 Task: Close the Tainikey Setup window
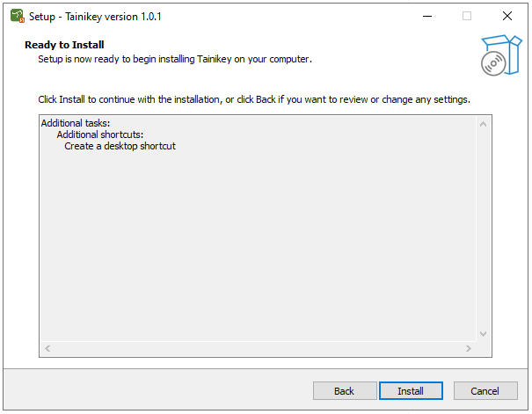[507, 16]
